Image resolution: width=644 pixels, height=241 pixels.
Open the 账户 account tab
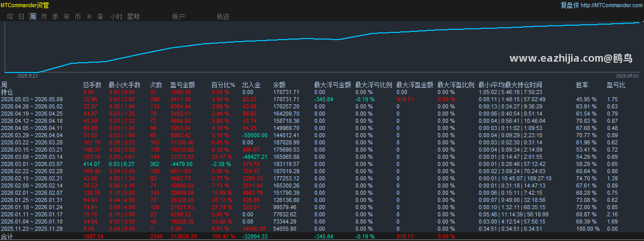[x=179, y=16]
